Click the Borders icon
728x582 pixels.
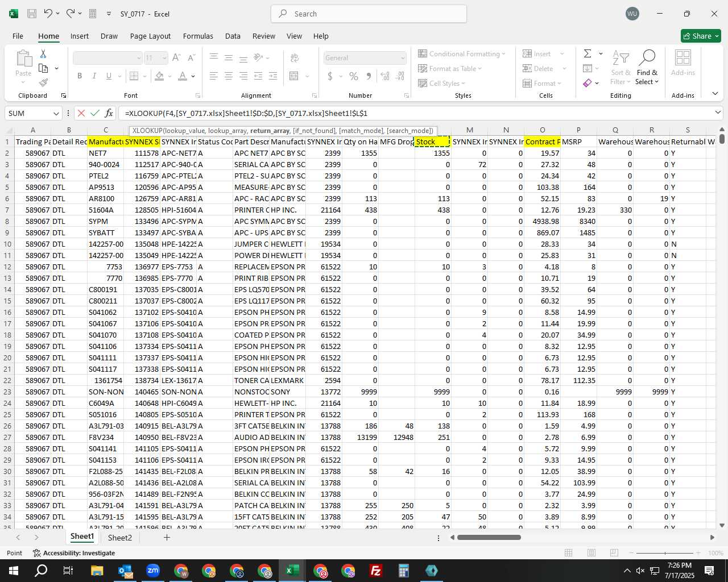pos(134,76)
